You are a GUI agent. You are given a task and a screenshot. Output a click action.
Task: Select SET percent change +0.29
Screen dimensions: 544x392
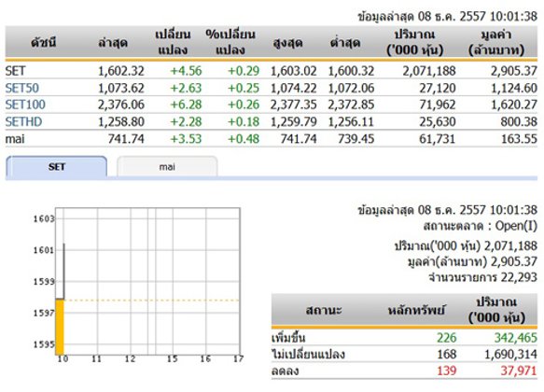pyautogui.click(x=244, y=71)
